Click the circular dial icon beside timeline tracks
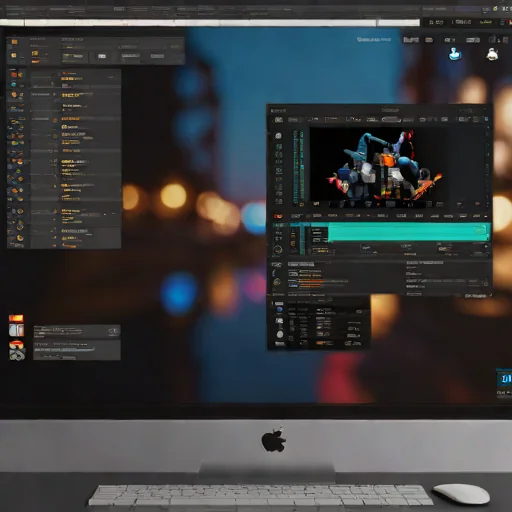 pyautogui.click(x=277, y=249)
